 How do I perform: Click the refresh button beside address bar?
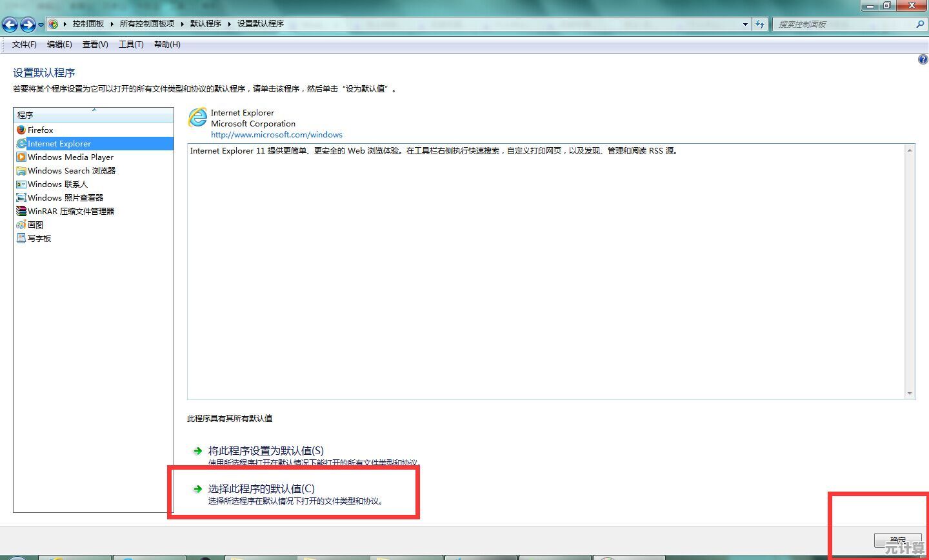[x=760, y=25]
